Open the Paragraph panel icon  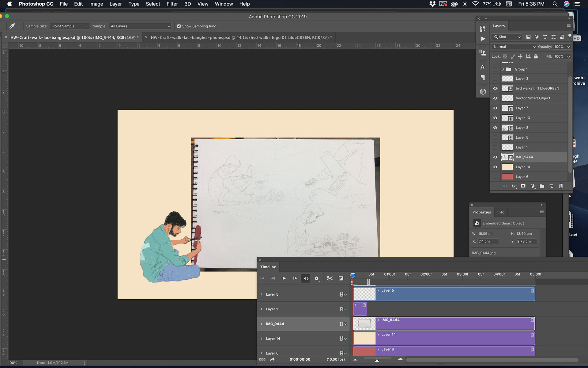click(483, 77)
